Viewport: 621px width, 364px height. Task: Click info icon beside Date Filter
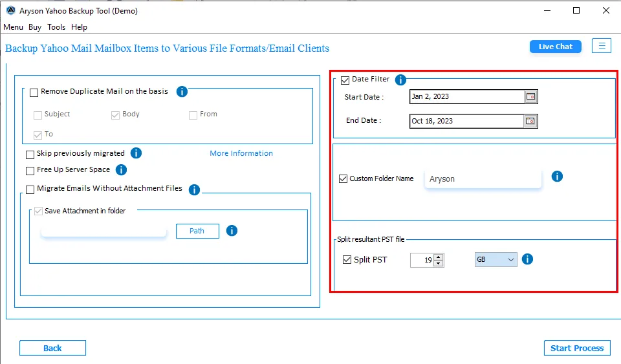400,80
